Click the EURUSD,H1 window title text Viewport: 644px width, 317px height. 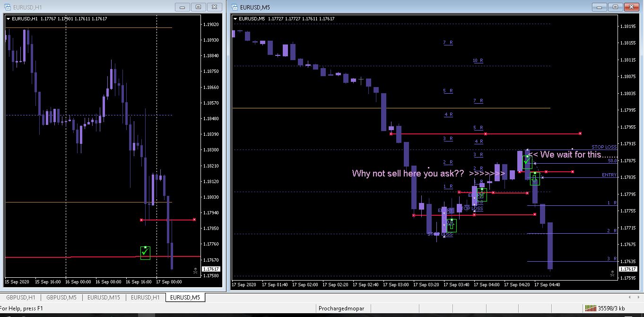(x=27, y=8)
